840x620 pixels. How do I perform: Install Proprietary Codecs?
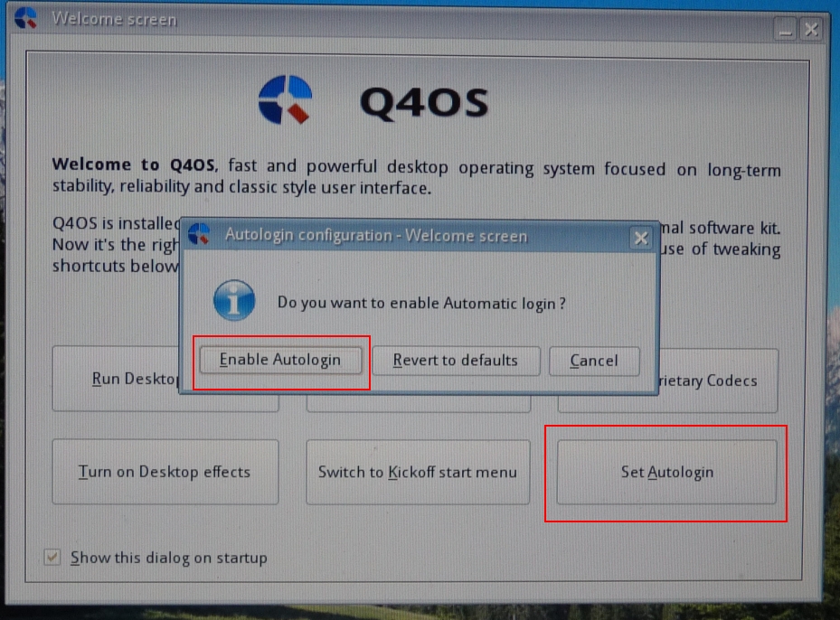pos(714,380)
